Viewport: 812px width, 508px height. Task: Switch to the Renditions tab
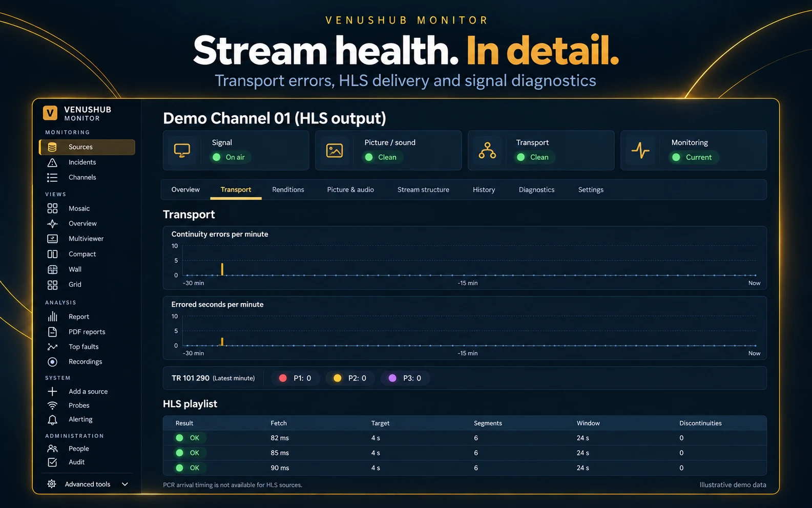[x=288, y=189]
